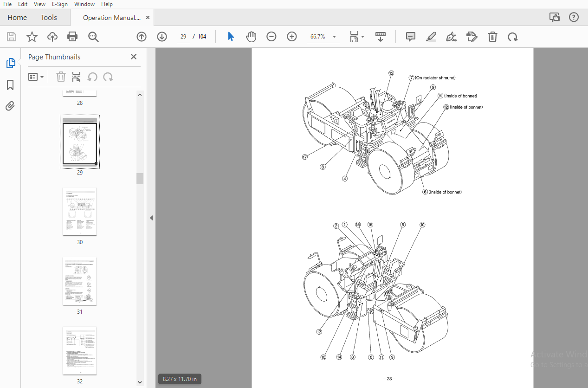
Task: Open the sign document pen tool
Action: (x=451, y=37)
